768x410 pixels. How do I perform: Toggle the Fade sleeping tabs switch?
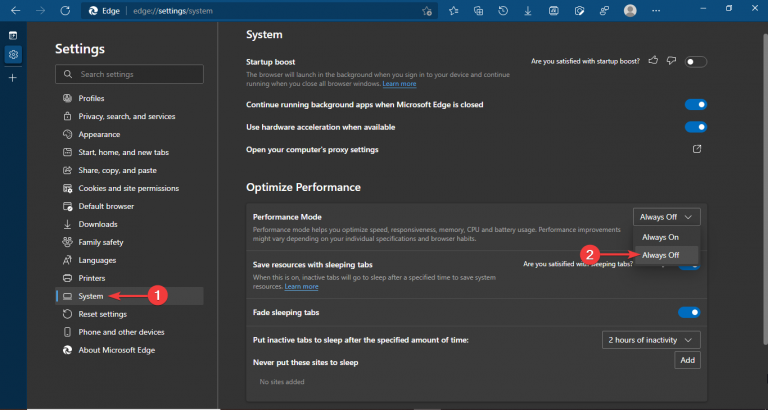(689, 312)
